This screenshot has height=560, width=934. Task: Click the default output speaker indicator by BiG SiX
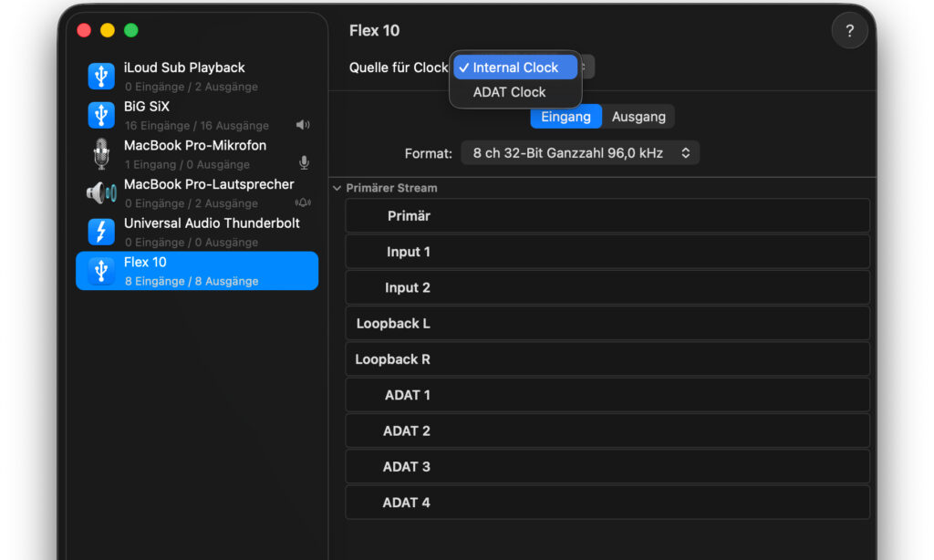303,125
